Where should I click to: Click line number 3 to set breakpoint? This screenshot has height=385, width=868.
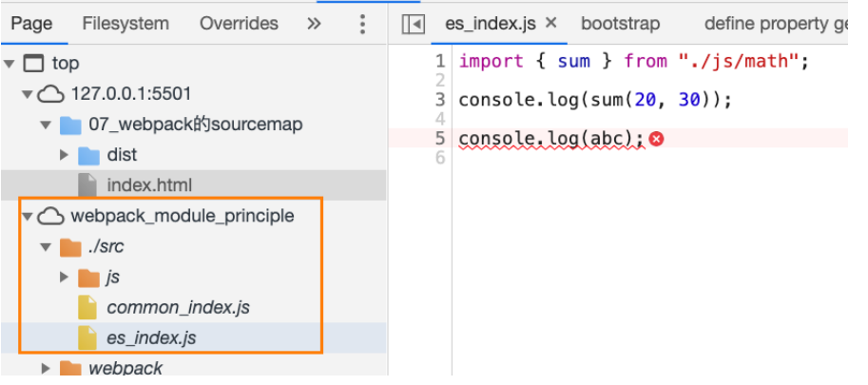pos(439,100)
